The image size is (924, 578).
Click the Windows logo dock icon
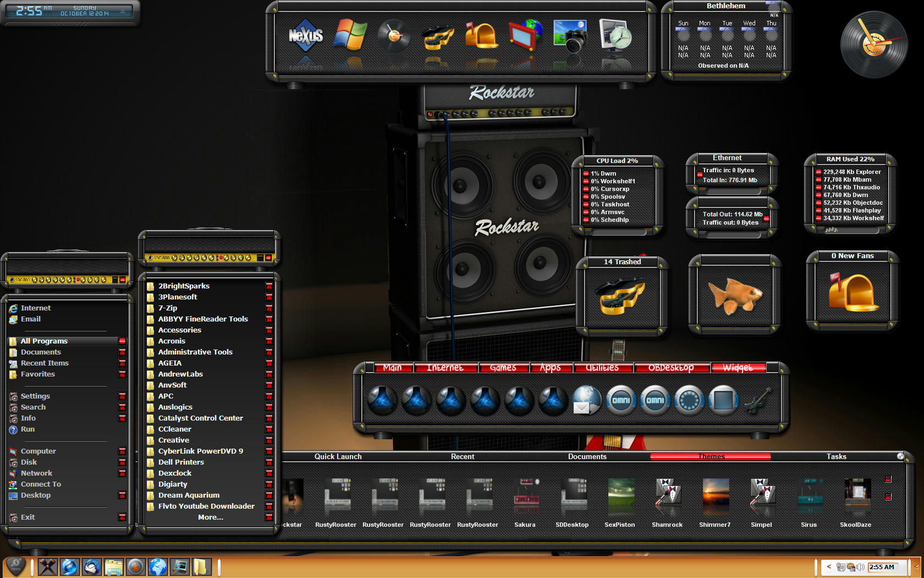click(350, 35)
